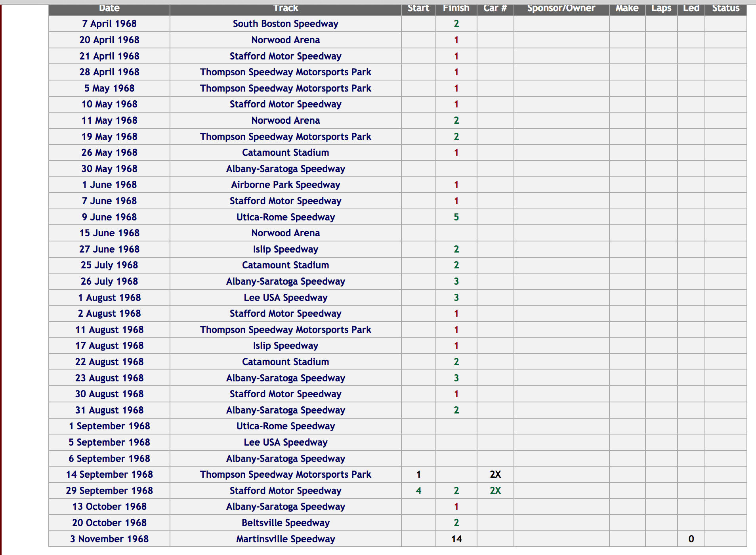Viewport: 756px width, 555px height.
Task: Open Islip Speedway in 17 August row
Action: click(x=285, y=346)
